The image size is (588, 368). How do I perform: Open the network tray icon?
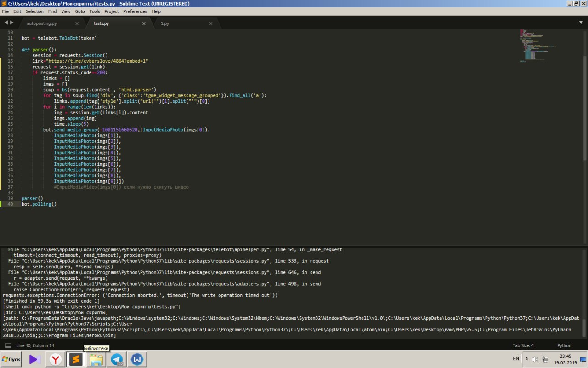pos(545,359)
